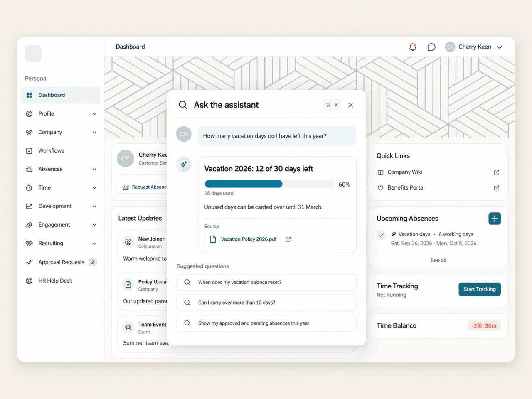Click the search magnifier beside Ask the assistant
This screenshot has height=399, width=532.
coord(183,105)
